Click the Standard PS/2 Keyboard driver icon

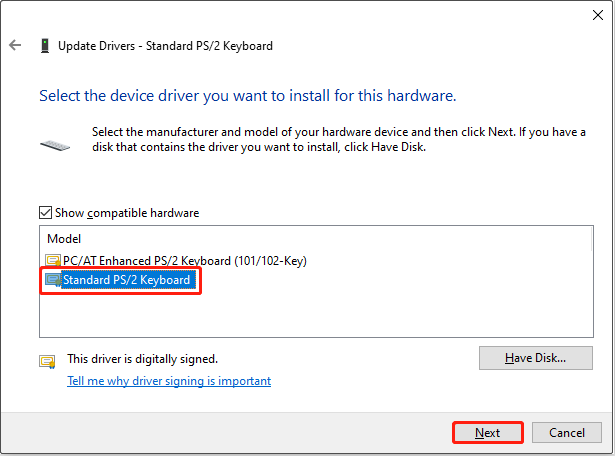point(53,280)
